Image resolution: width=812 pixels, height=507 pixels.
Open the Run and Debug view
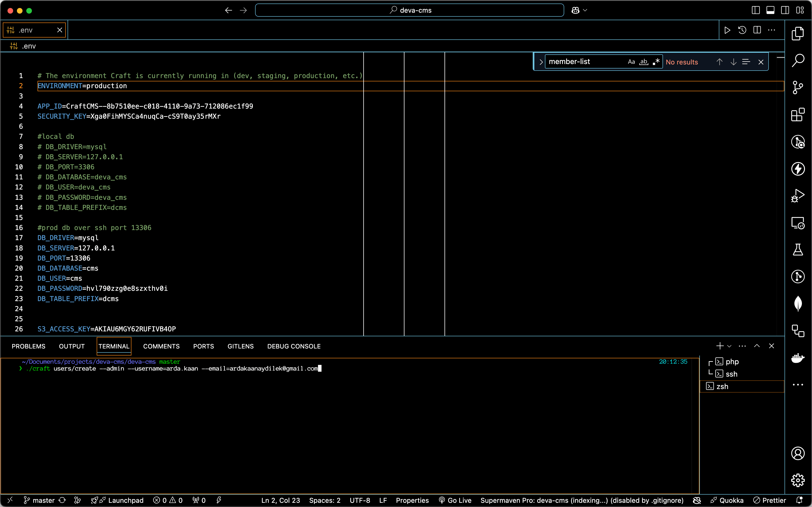798,196
